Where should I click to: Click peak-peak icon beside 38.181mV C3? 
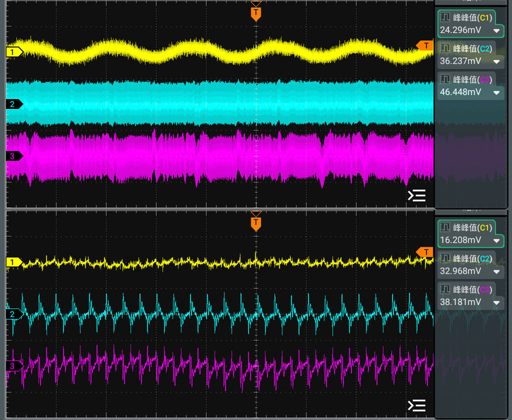pos(445,289)
